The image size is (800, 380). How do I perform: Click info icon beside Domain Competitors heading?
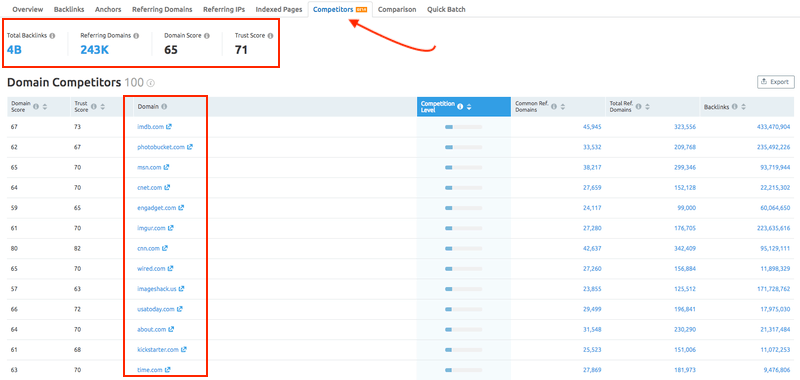[151, 83]
